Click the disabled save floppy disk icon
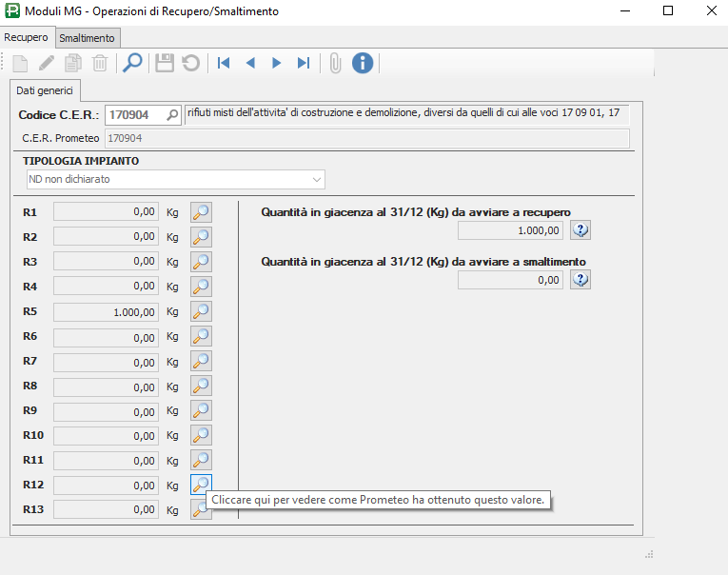Image resolution: width=728 pixels, height=575 pixels. click(164, 63)
